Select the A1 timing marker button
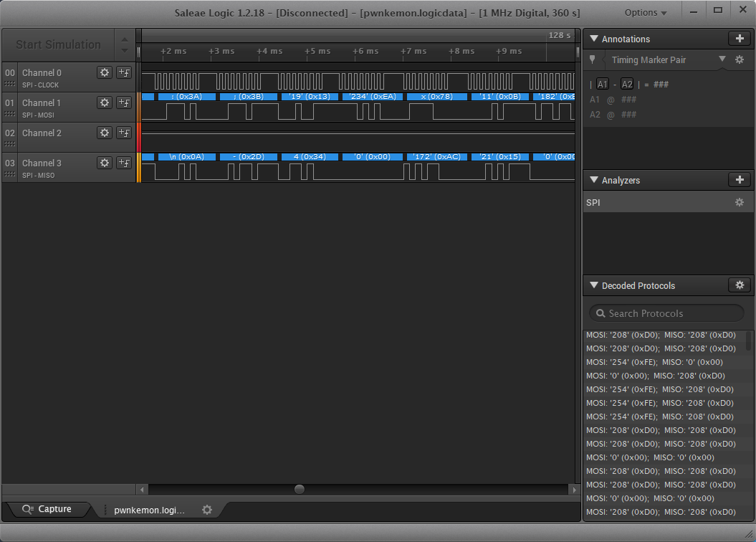This screenshot has width=756, height=542. [x=603, y=84]
